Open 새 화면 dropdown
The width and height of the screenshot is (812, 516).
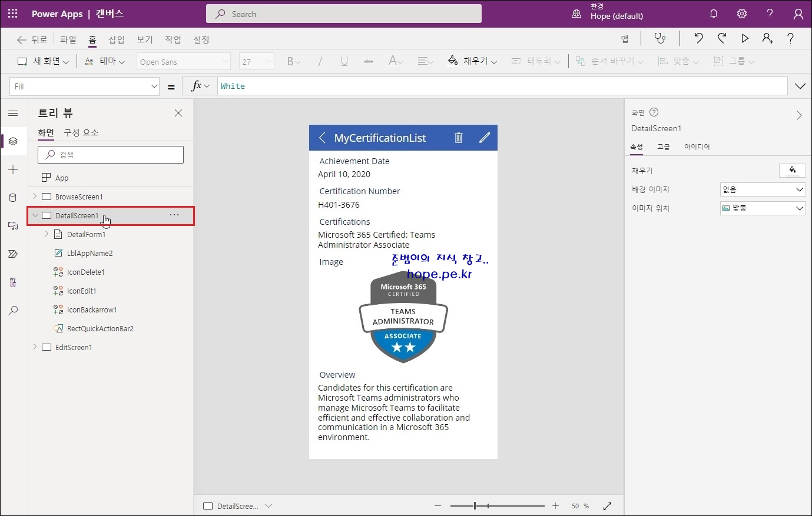coord(43,61)
